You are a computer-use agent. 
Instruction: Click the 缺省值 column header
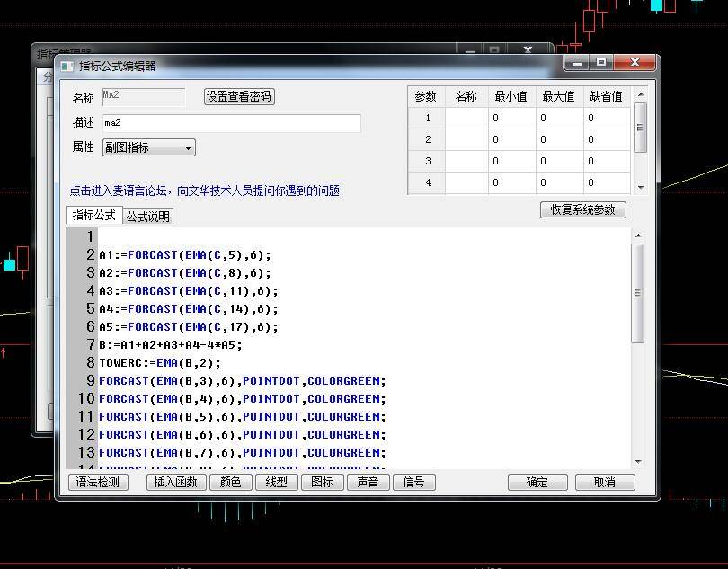click(x=607, y=96)
